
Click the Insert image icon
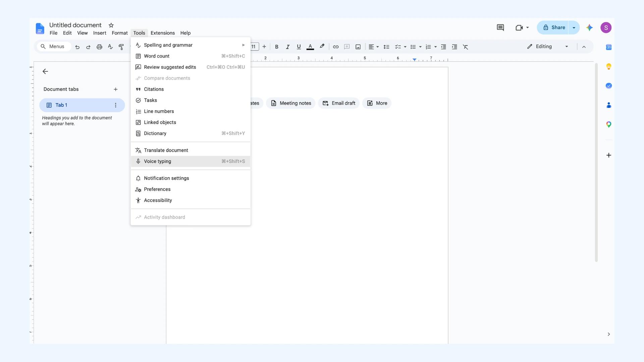click(x=358, y=47)
